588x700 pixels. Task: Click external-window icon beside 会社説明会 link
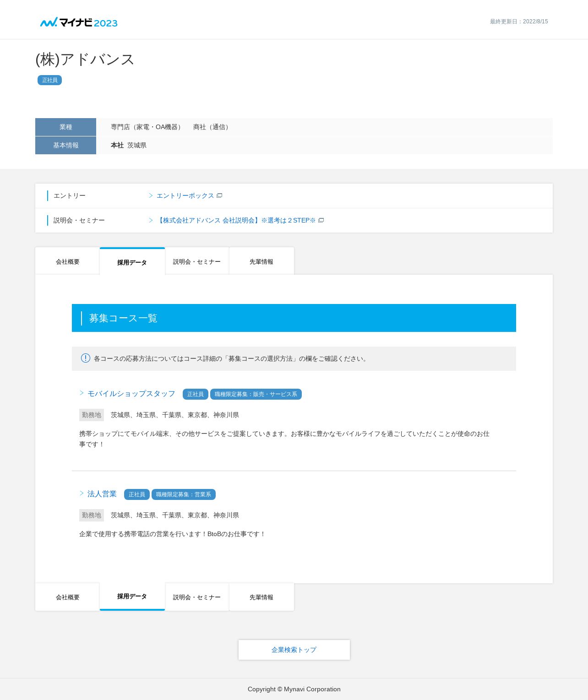coord(321,220)
